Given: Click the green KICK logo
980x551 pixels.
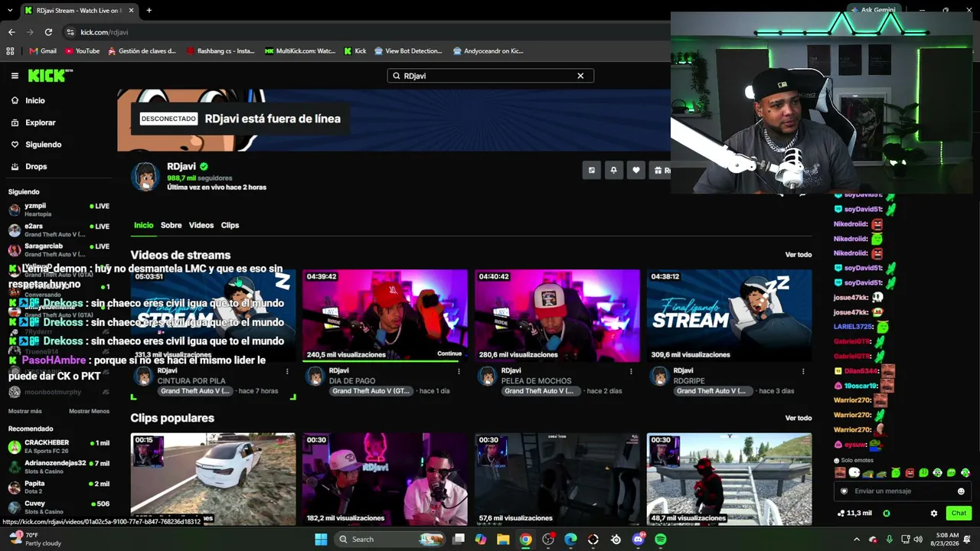Looking at the screenshot, I should (51, 76).
